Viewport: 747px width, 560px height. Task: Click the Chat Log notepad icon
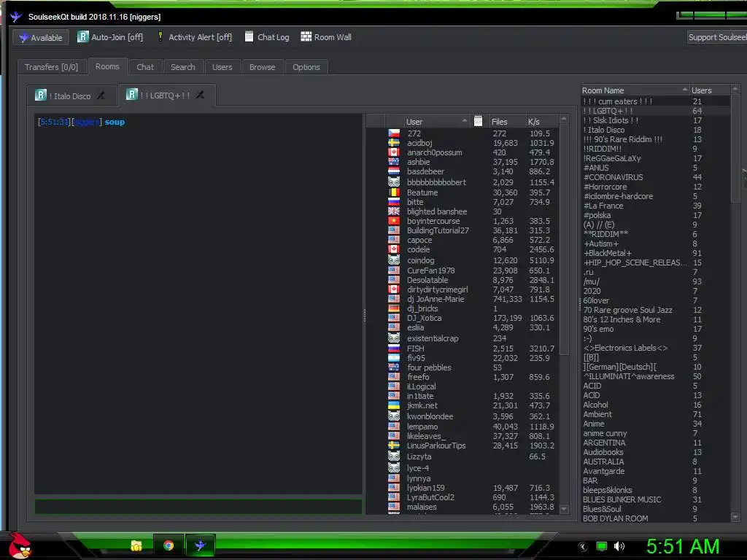[249, 36]
